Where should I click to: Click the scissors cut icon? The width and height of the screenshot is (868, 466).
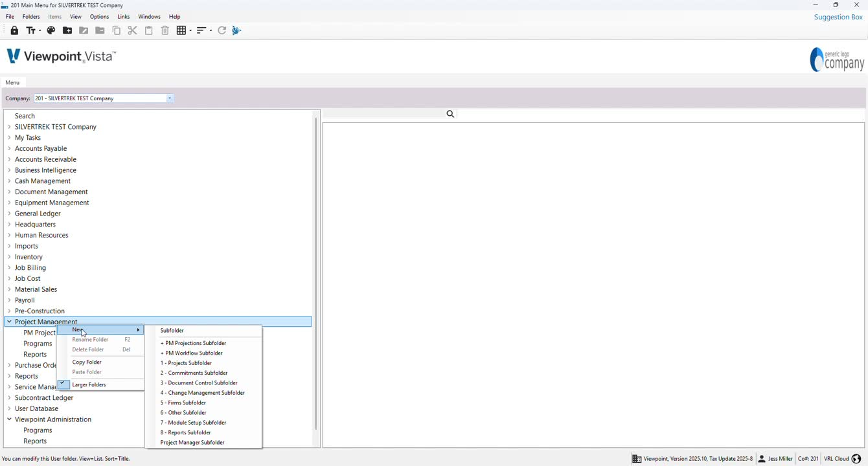click(x=132, y=30)
